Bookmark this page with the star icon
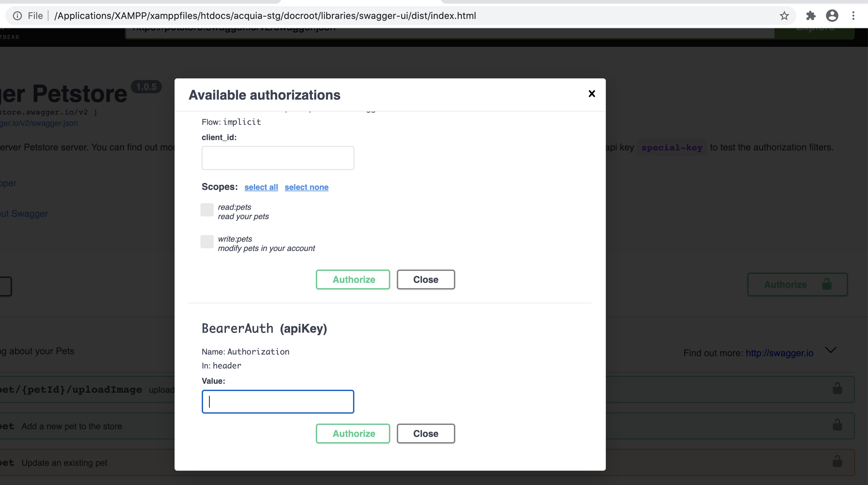868x485 pixels. point(784,16)
